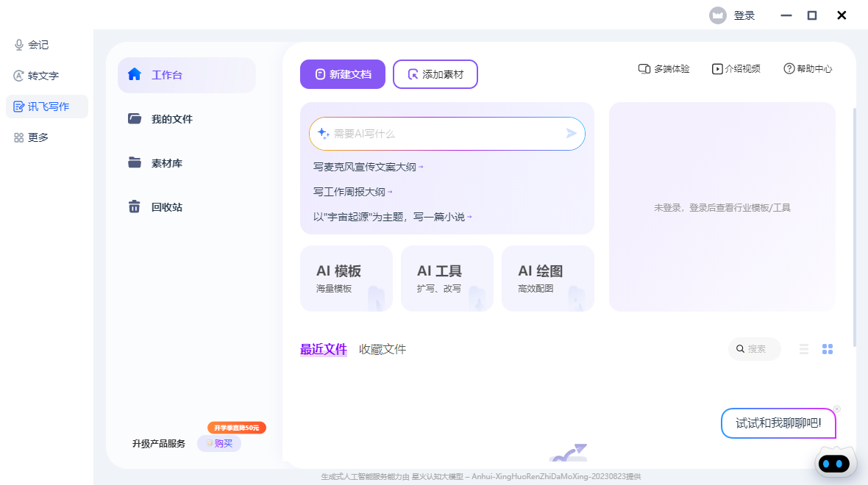Switch file display to grid view
The image size is (868, 485).
828,349
